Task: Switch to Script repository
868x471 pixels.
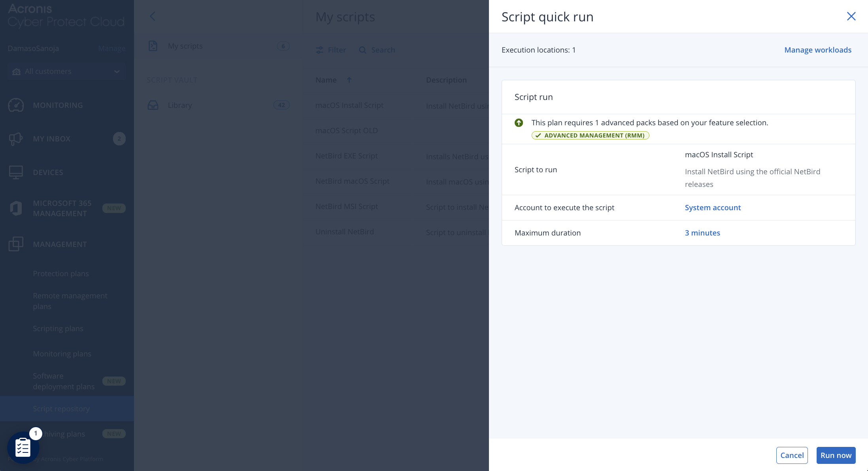Action: [x=61, y=409]
